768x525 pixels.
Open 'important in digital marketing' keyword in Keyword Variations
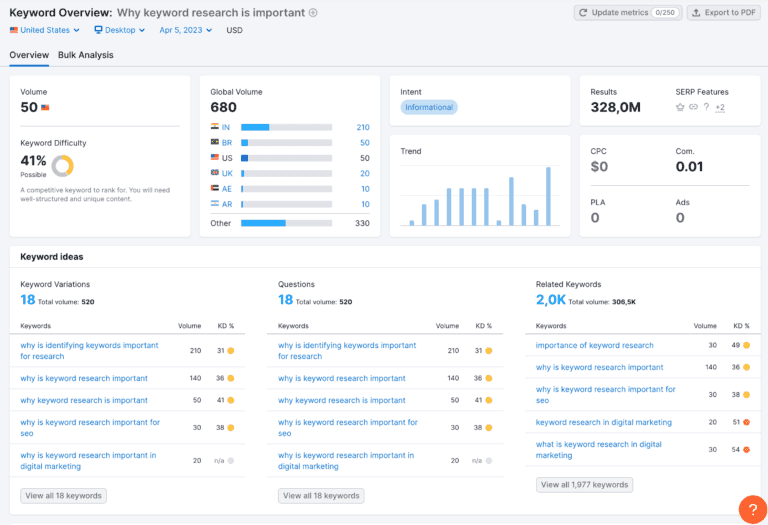pyautogui.click(x=88, y=460)
